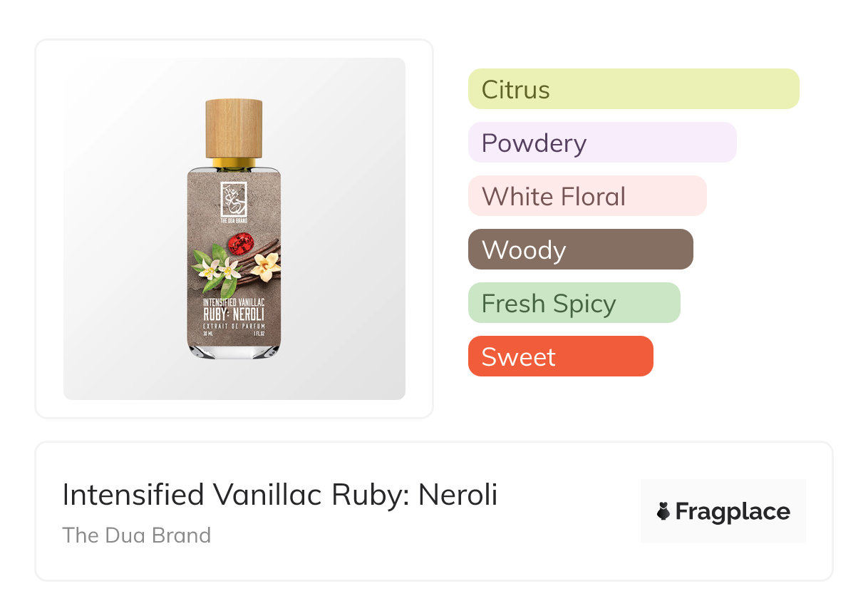
Task: Select the orange Sweet accord bar
Action: [560, 356]
